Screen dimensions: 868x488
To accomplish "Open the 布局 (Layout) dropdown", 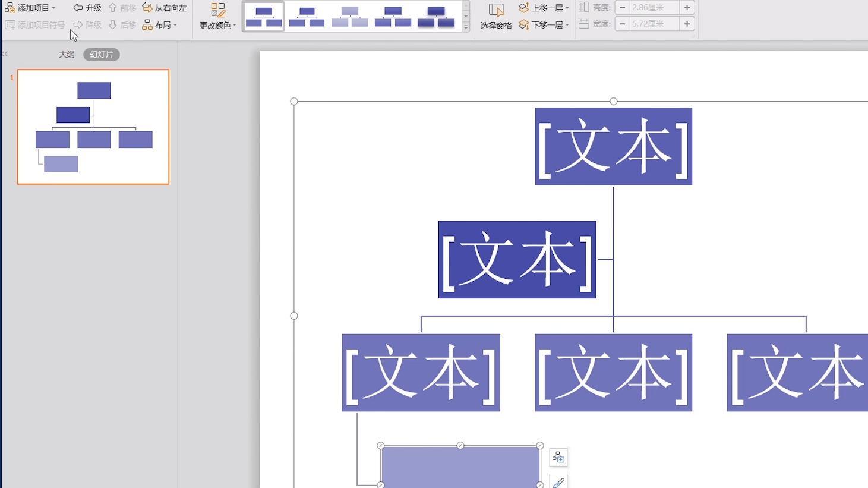I will (x=160, y=25).
